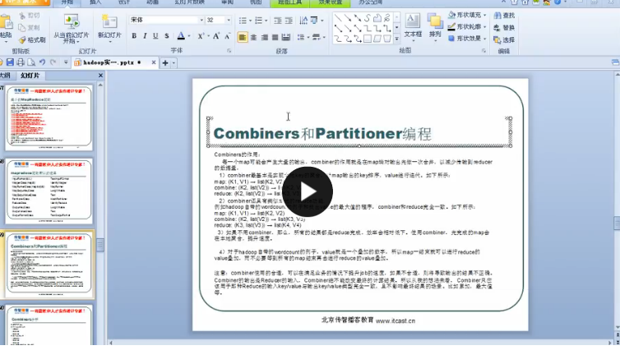
Task: Open print preview from quick access bar
Action: pos(31,62)
